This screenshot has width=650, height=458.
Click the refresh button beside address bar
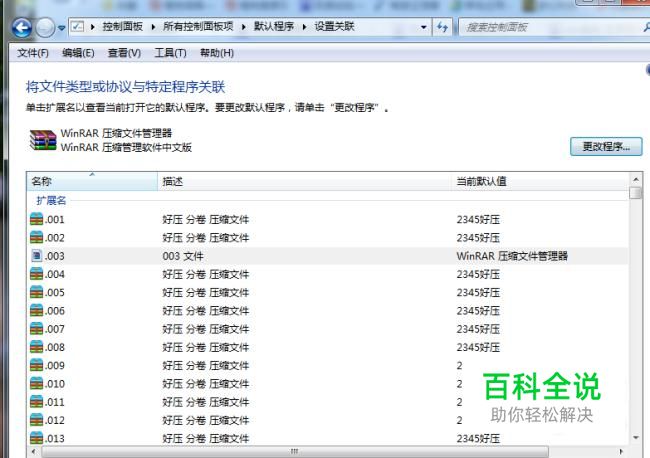tap(443, 28)
